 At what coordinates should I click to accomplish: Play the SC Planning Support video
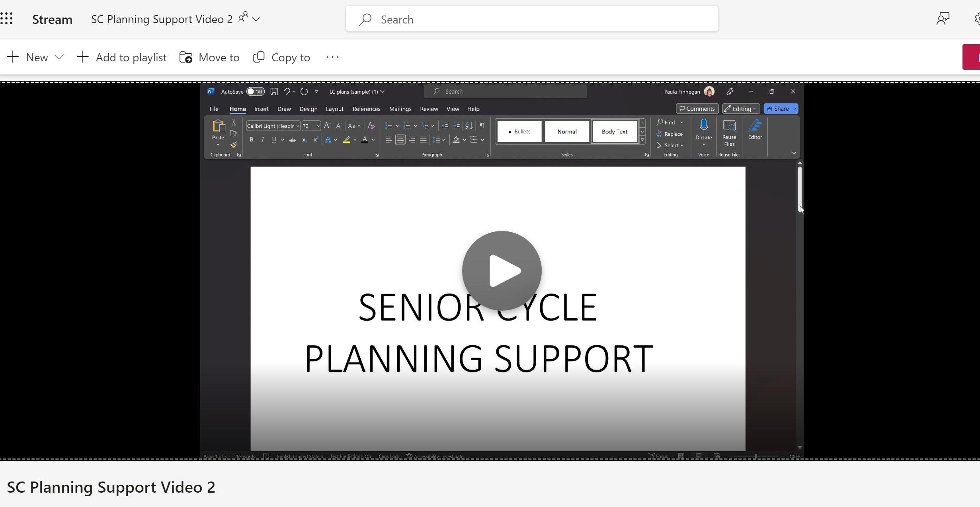pos(502,270)
